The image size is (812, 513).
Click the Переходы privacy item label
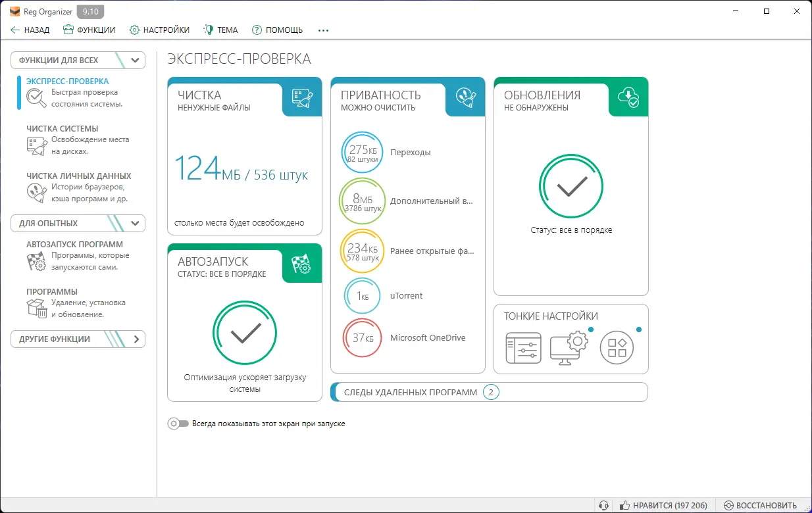(x=411, y=153)
